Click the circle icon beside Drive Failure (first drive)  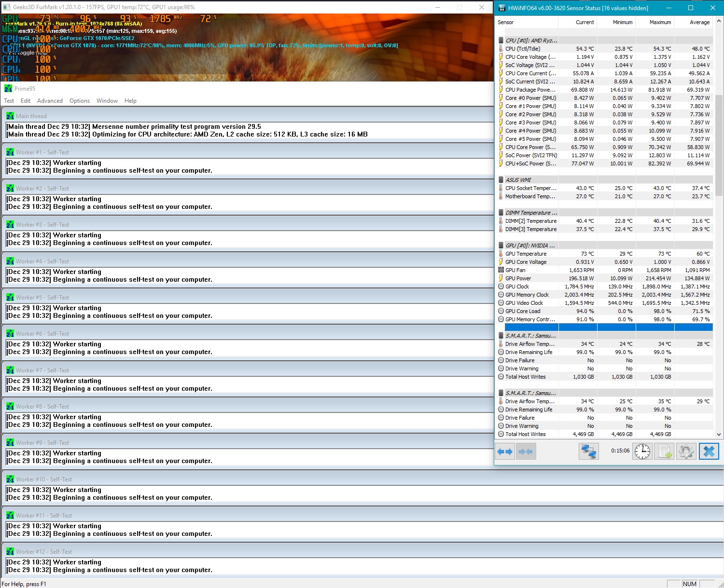[x=501, y=360]
